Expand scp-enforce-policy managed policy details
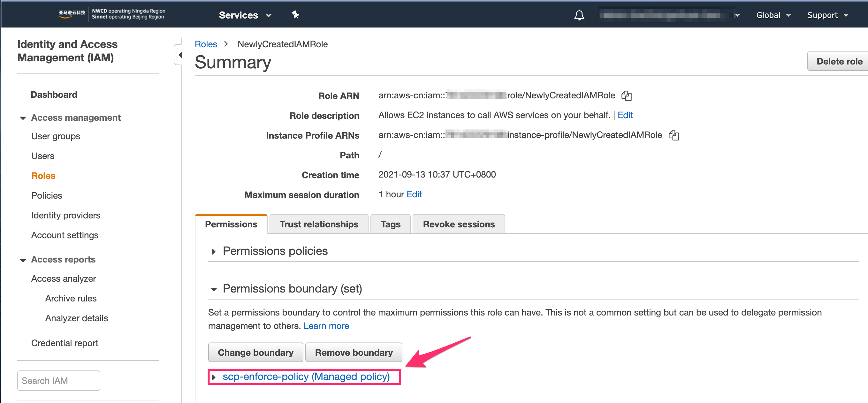 point(214,377)
